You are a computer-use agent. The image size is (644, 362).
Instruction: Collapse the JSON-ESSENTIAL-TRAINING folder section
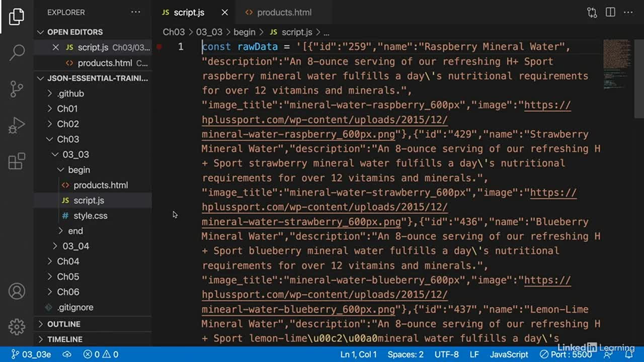click(93, 78)
